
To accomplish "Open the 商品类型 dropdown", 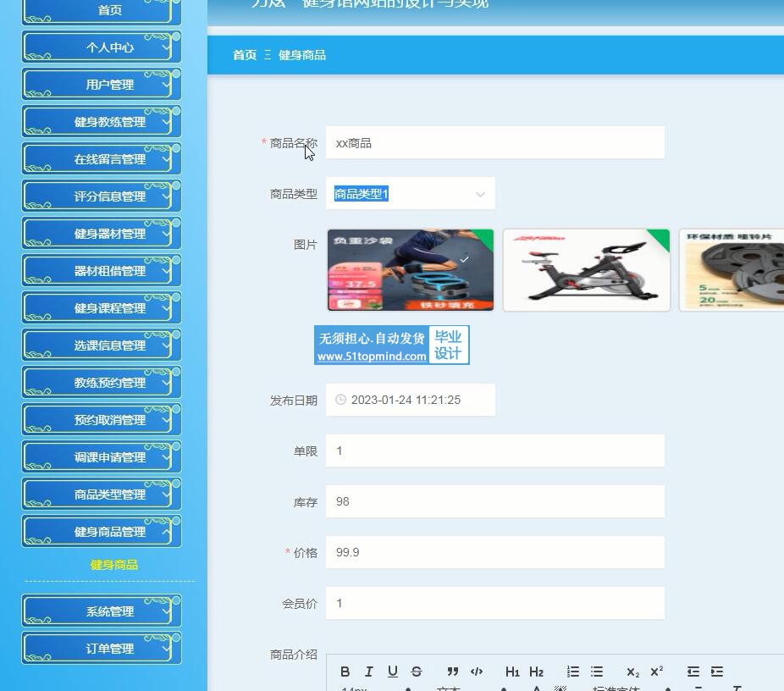I will pyautogui.click(x=410, y=194).
